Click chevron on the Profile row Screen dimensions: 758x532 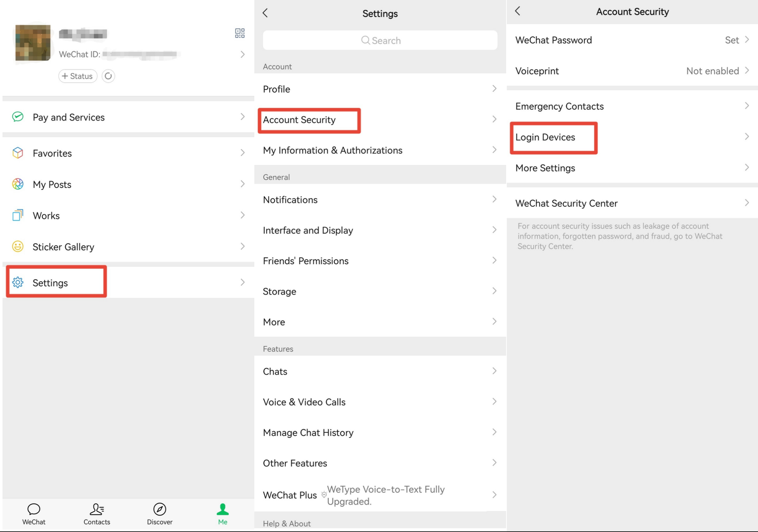(494, 88)
